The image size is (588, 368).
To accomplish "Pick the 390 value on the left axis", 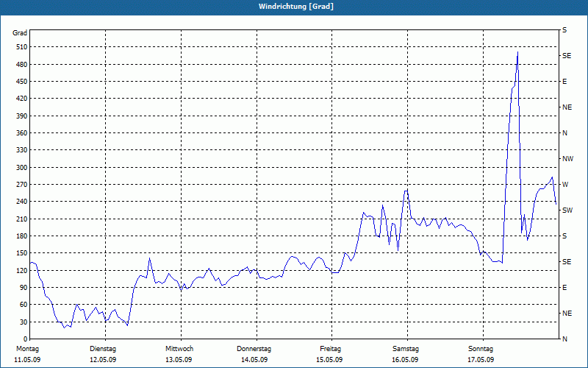I will [x=22, y=116].
